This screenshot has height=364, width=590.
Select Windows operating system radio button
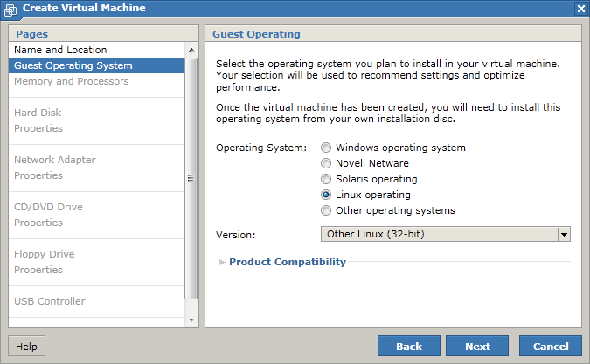pos(326,148)
